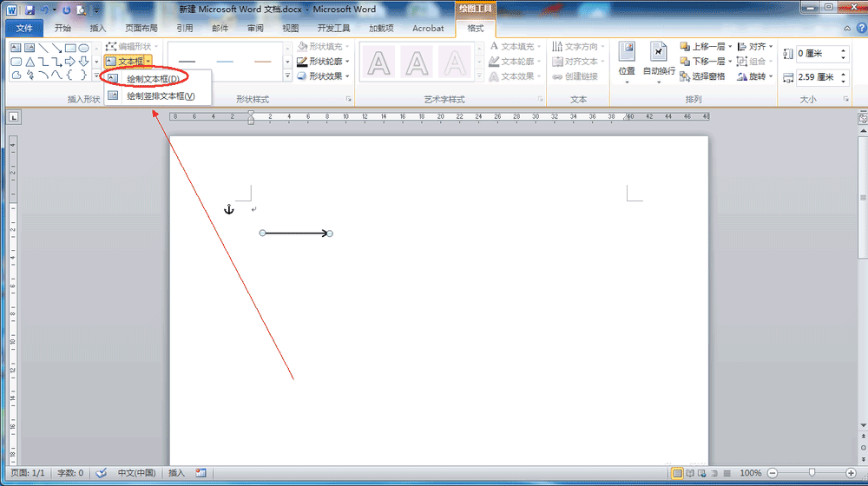
Task: Expand 形状效果 shape effects dropdown
Action: click(347, 76)
